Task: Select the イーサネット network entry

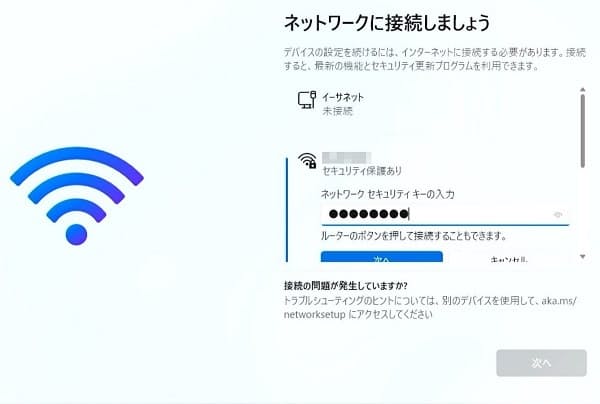Action: (432, 104)
